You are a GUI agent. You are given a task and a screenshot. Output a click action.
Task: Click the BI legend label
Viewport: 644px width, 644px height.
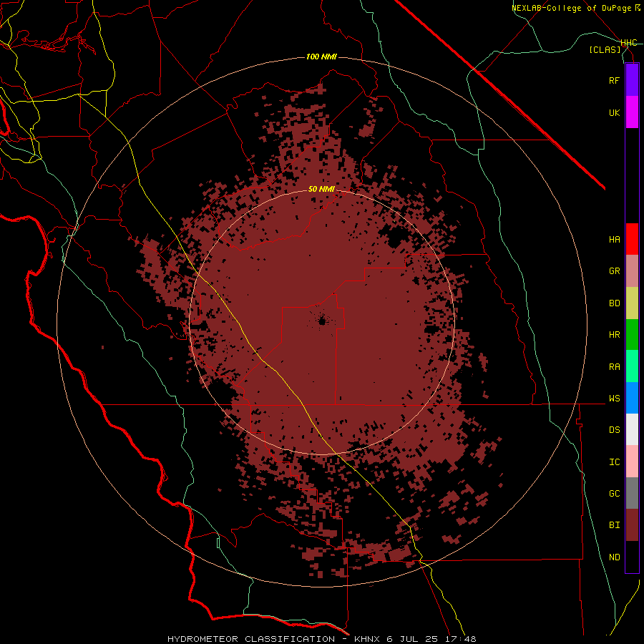click(x=614, y=525)
